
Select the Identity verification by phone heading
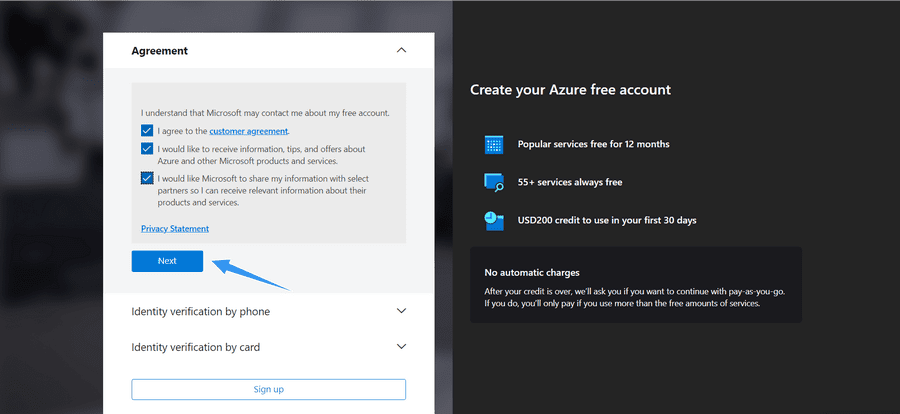pyautogui.click(x=200, y=311)
